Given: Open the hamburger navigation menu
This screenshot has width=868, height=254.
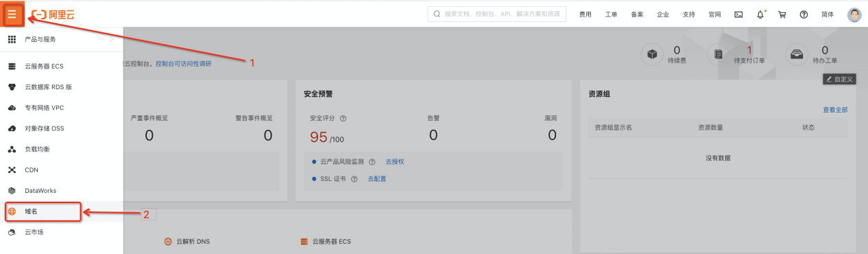Looking at the screenshot, I should pyautogui.click(x=12, y=14).
